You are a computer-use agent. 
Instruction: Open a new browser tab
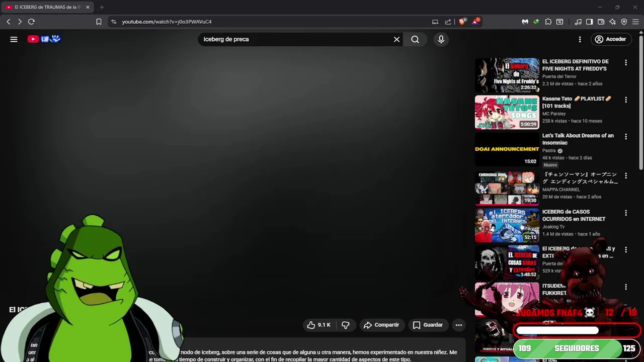102,7
